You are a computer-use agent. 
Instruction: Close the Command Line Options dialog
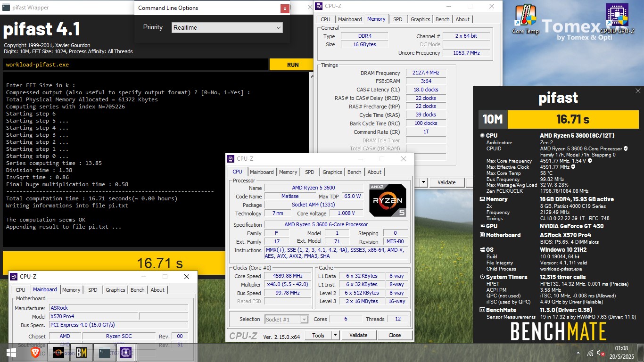[x=284, y=8]
